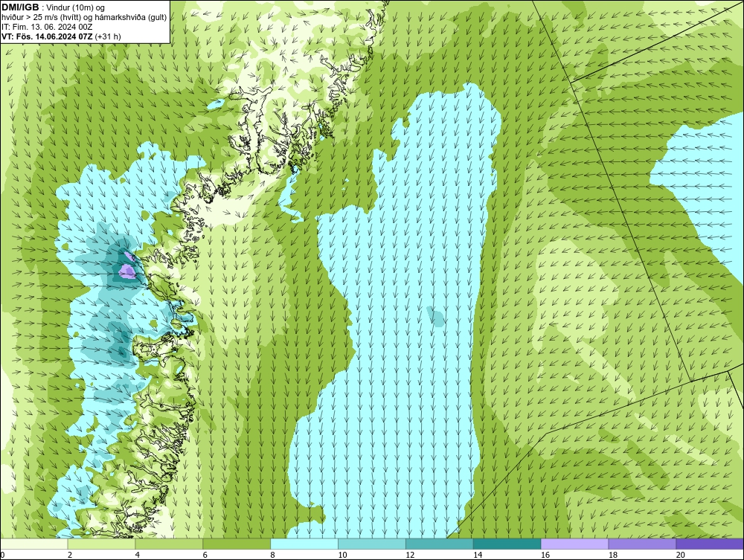Click the 16–18 m/s light purple swatch
The width and height of the screenshot is (744, 560).
[574, 544]
